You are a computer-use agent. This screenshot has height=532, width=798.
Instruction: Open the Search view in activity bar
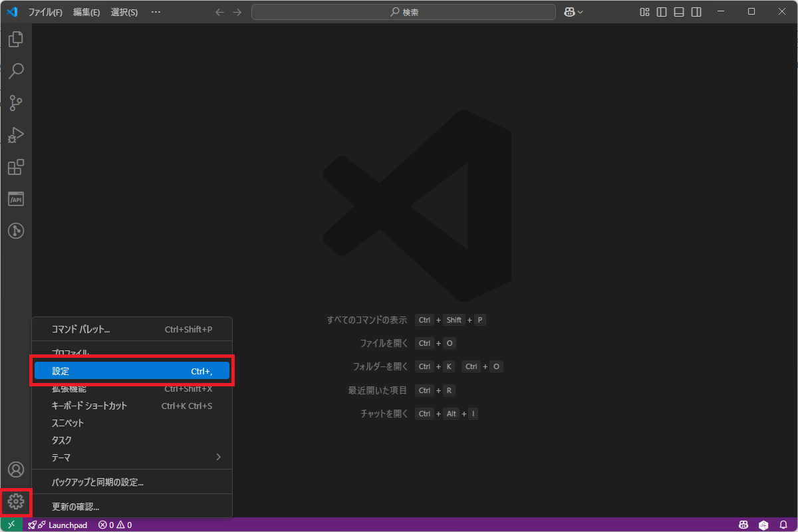click(16, 71)
